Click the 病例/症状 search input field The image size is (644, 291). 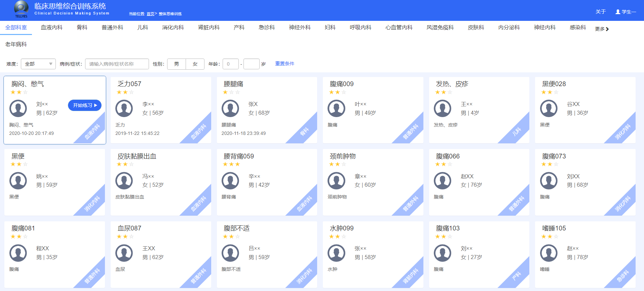click(x=117, y=64)
